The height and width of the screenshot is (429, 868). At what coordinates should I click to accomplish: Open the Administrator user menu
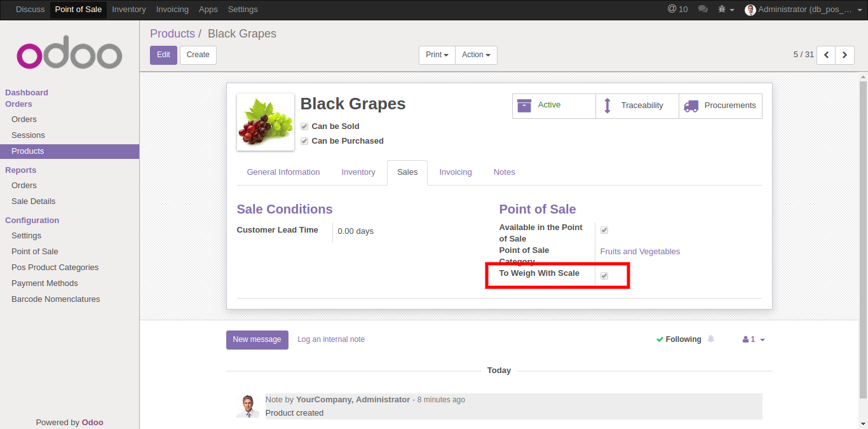click(805, 10)
